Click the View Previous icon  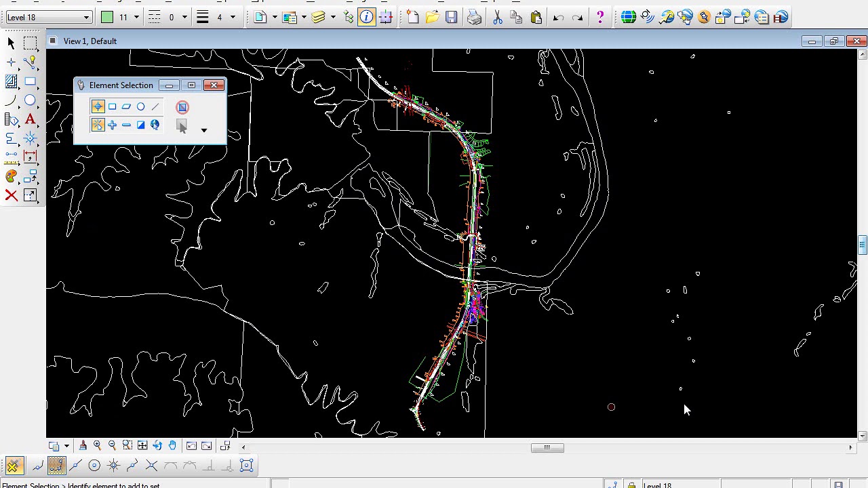[x=191, y=445]
